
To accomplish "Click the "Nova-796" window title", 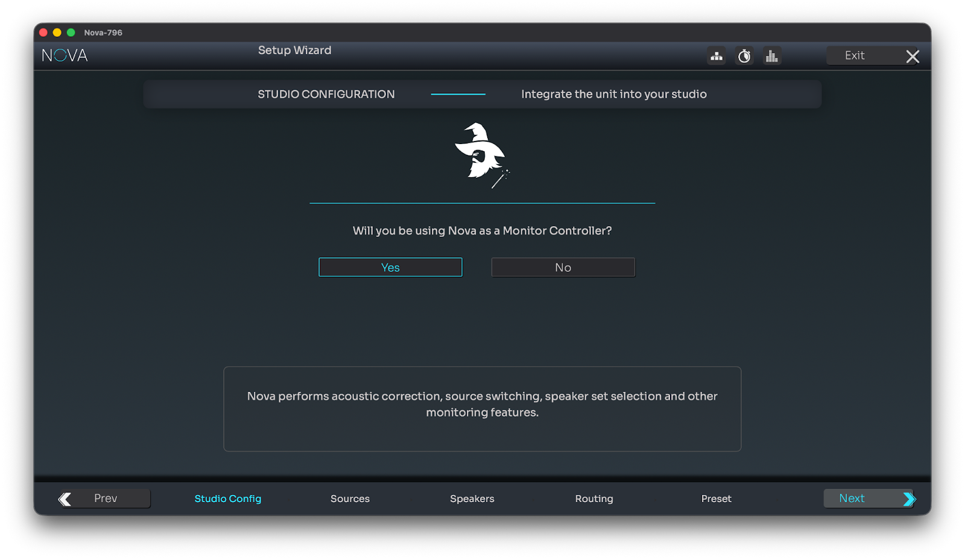I will pos(103,33).
